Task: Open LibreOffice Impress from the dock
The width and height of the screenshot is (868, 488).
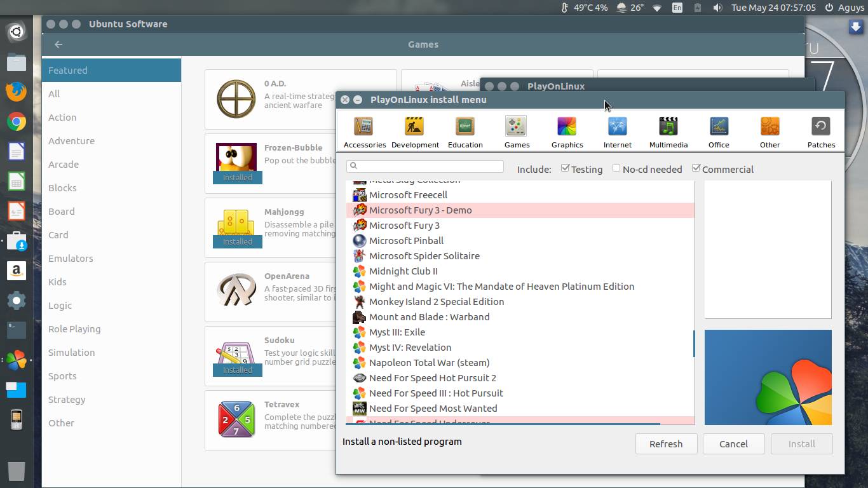Action: (17, 211)
